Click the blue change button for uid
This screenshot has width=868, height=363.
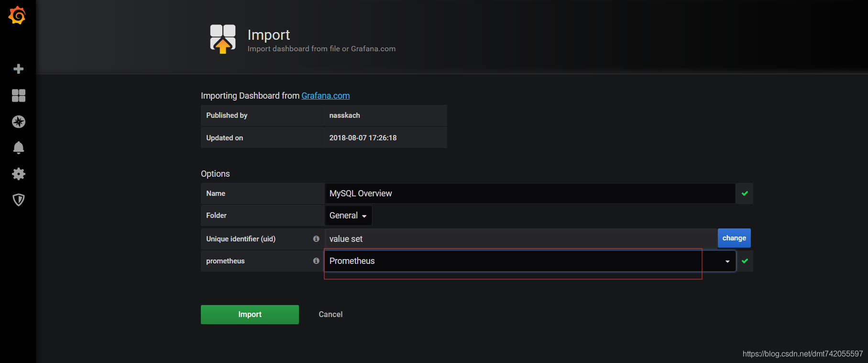coord(734,238)
